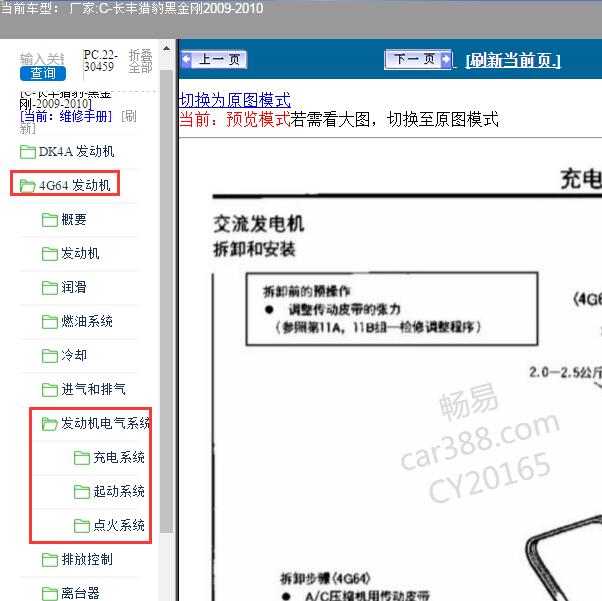Open the 排放控制 tree item
This screenshot has width=602, height=601.
87,559
